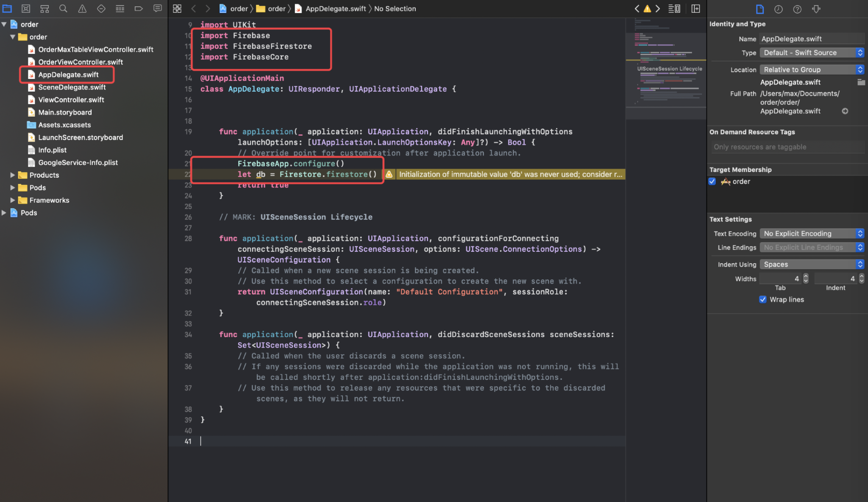
Task: Add a new editor pane
Action: click(696, 8)
